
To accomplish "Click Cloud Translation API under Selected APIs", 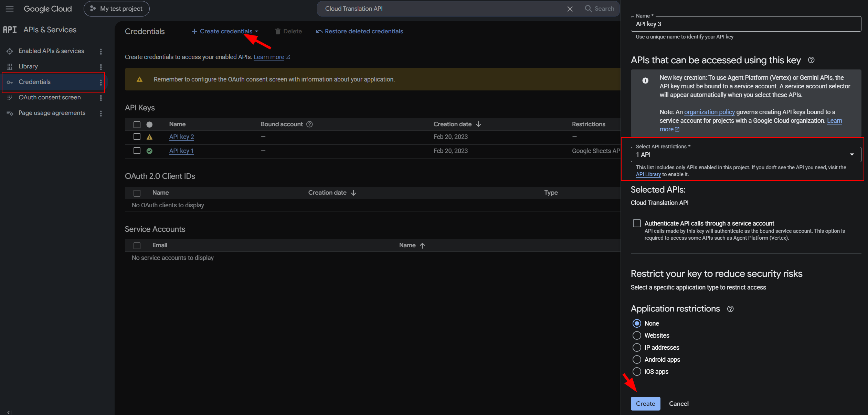I will point(659,203).
